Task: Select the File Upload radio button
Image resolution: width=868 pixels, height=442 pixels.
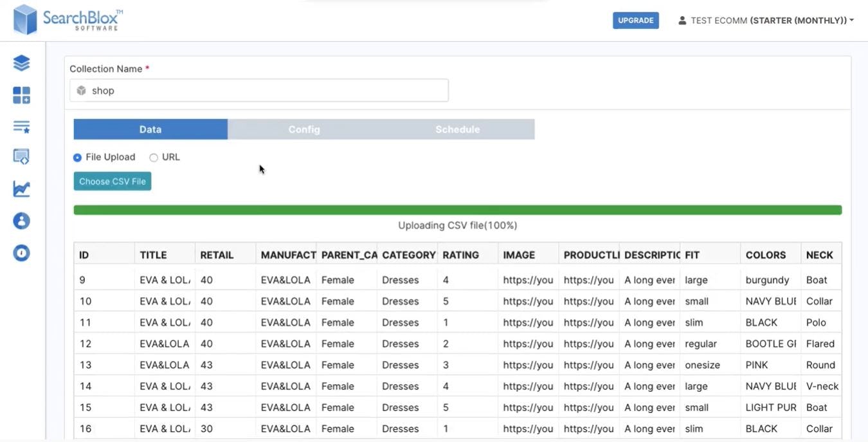Action: tap(77, 157)
